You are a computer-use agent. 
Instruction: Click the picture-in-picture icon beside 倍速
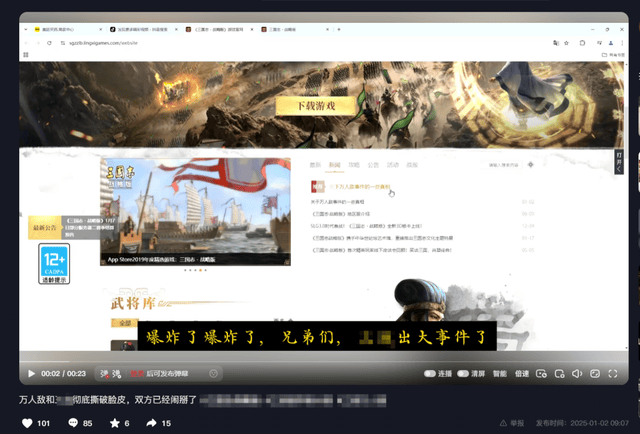541,374
